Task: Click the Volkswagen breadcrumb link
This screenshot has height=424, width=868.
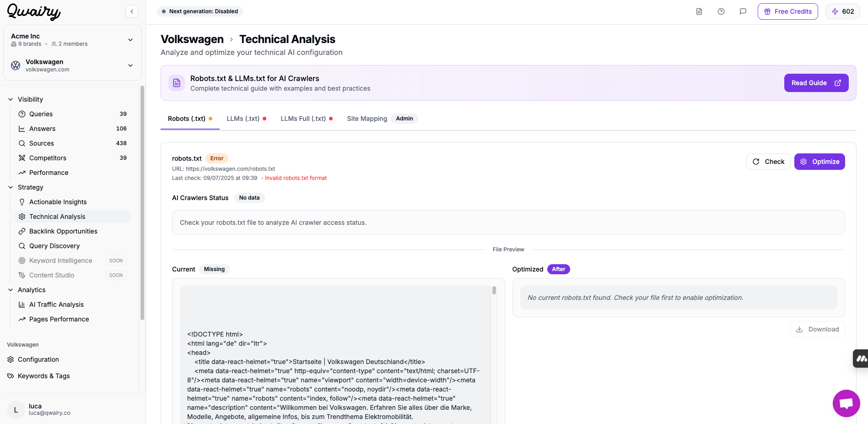Action: [192, 39]
